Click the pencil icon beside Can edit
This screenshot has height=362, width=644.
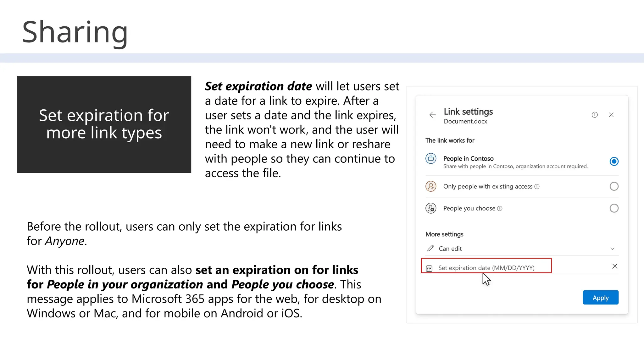pyautogui.click(x=430, y=248)
